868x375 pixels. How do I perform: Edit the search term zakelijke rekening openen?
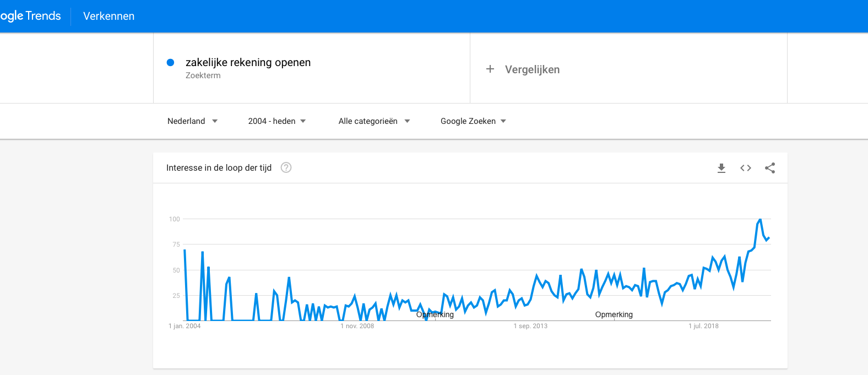(248, 62)
